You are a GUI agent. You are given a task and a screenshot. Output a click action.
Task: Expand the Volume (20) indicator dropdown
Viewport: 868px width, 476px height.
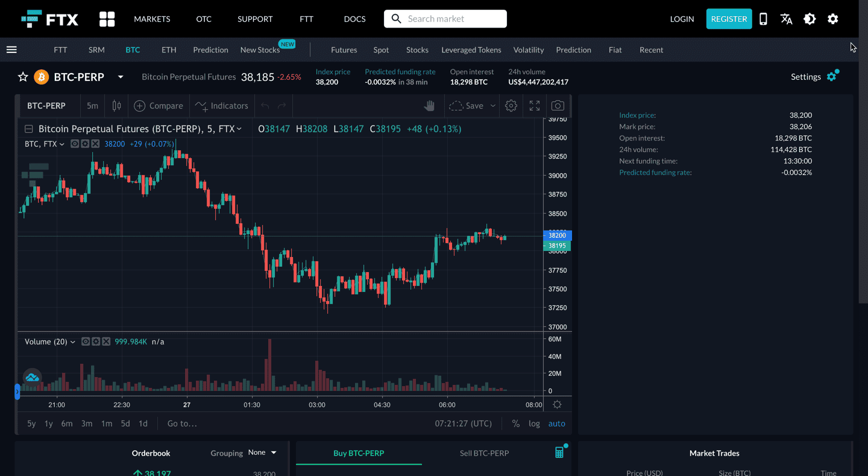(73, 341)
